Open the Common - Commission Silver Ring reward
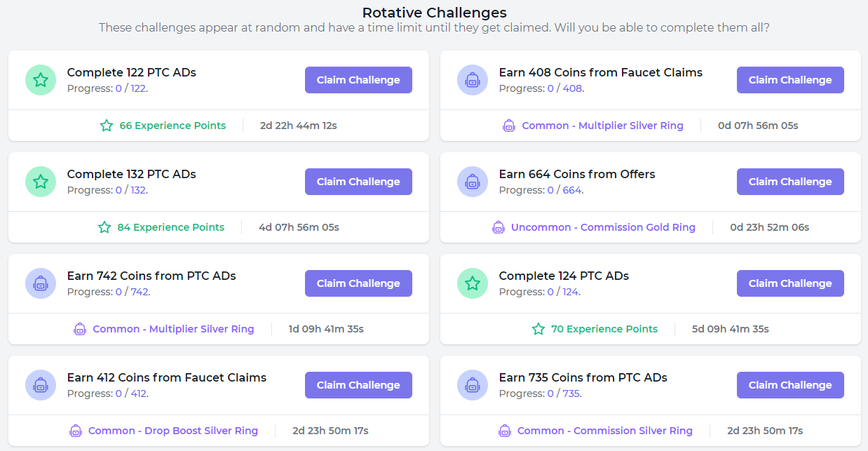868x451 pixels. click(x=604, y=431)
